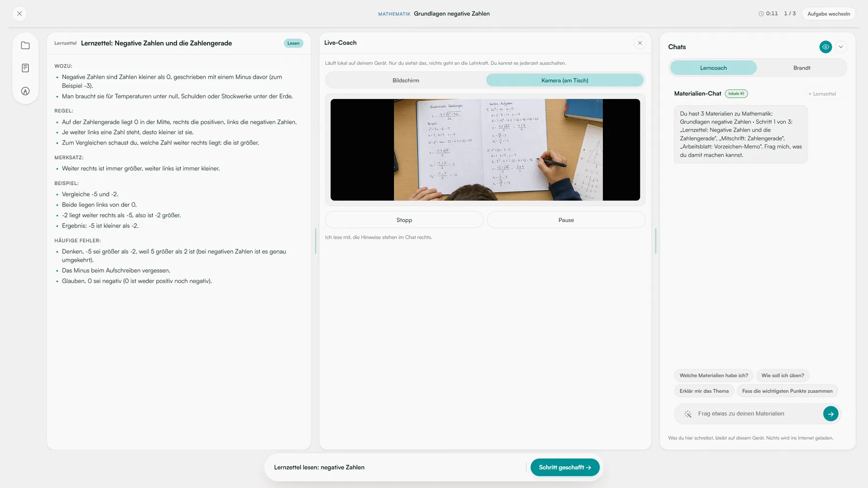Viewport: 868px width, 488px height.
Task: Focus the Frag etwas zu deinen Materialien field
Action: pos(757,414)
